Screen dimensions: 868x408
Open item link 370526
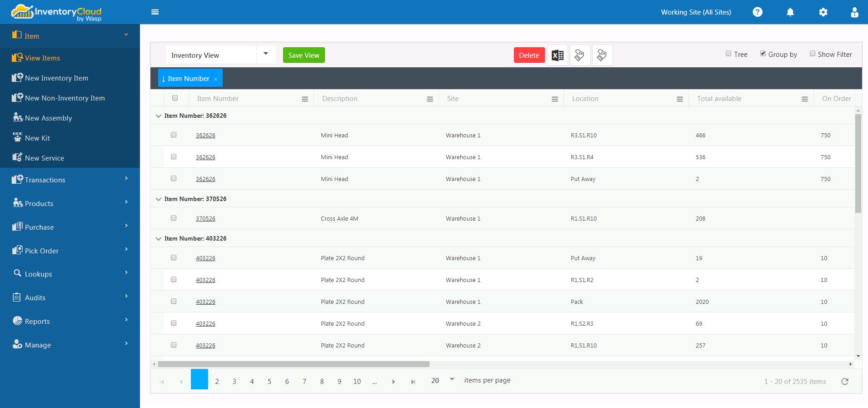point(205,219)
